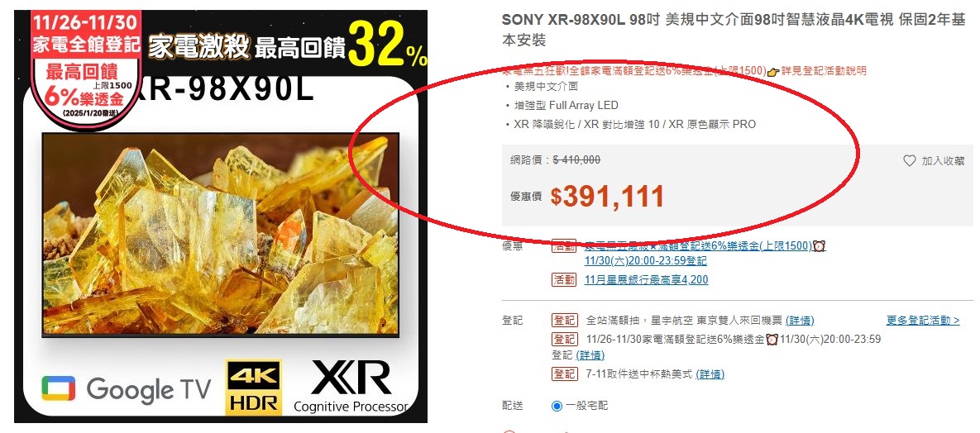The image size is (980, 433).
Task: Click 加入收藏 text button
Action: point(943,160)
